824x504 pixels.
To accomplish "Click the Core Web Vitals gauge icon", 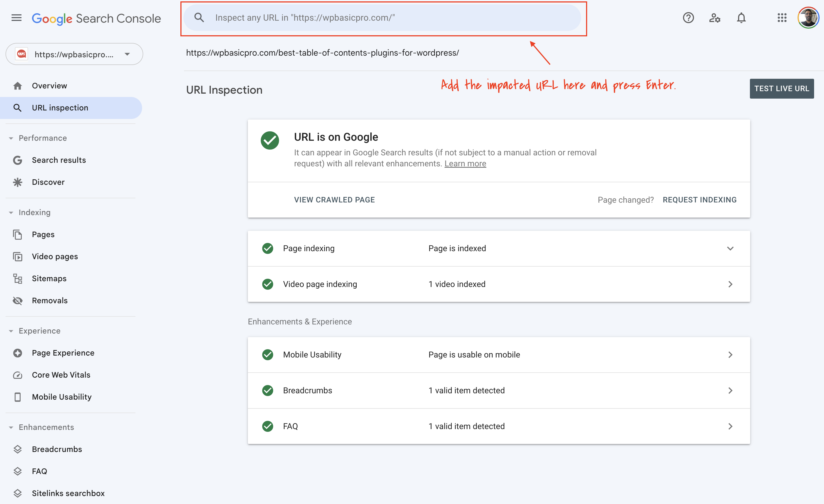I will (17, 375).
